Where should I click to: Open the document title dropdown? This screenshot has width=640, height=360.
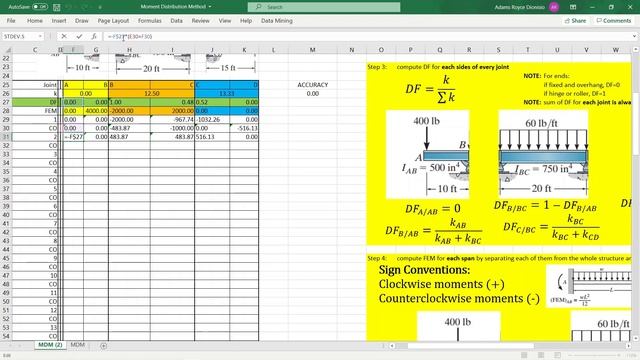click(x=210, y=7)
